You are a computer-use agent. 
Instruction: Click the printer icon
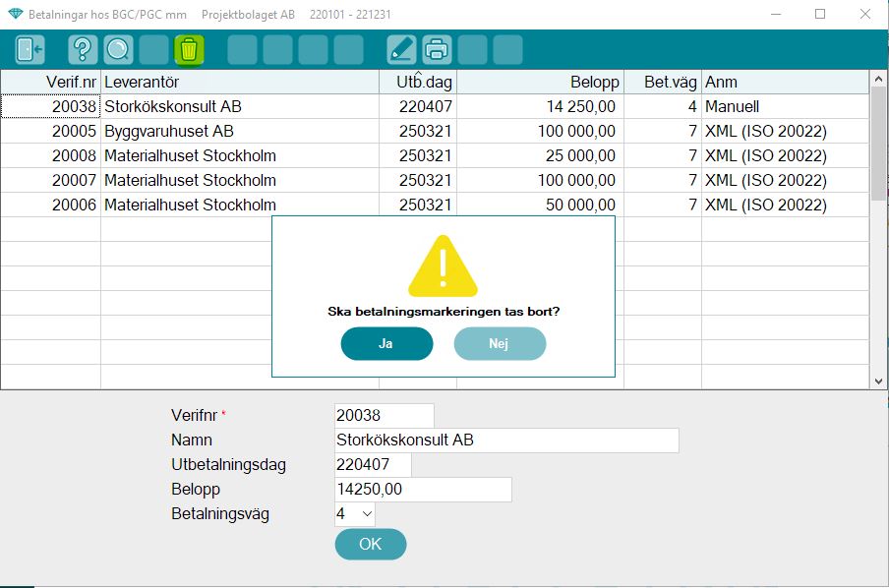pyautogui.click(x=437, y=50)
